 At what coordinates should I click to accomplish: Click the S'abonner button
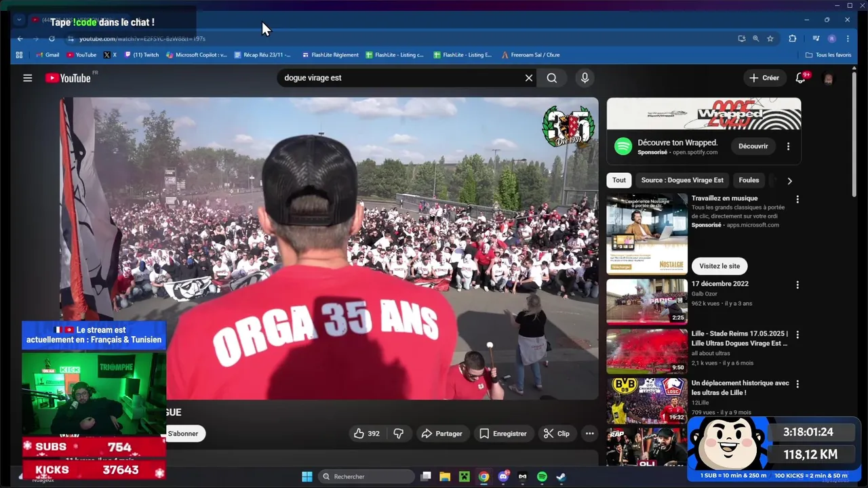[x=183, y=434]
